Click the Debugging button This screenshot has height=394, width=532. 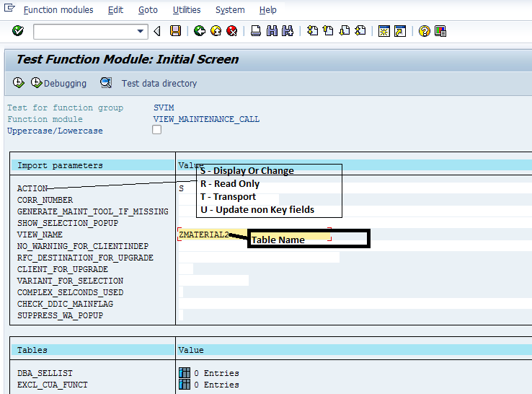click(x=58, y=83)
